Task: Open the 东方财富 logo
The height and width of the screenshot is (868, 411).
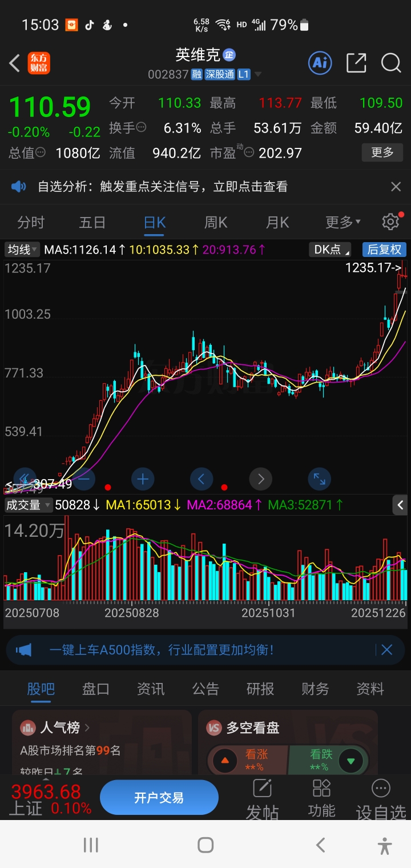Action: point(39,63)
